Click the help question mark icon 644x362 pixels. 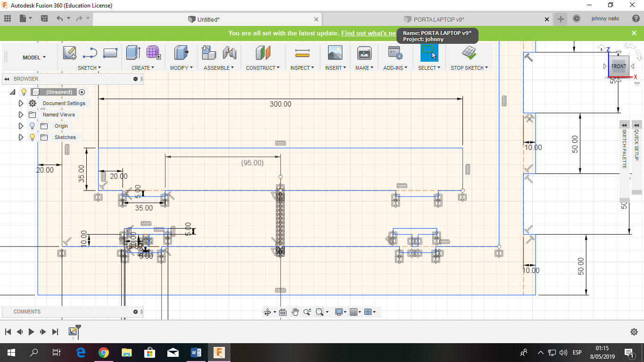coord(635,19)
